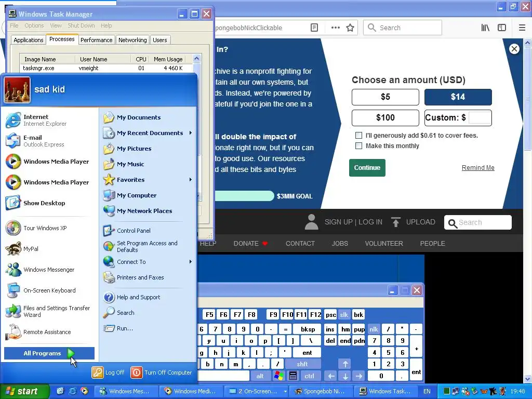The image size is (532, 399).
Task: Toggle nlk key on On-Screen Keyboard
Action: point(374,329)
